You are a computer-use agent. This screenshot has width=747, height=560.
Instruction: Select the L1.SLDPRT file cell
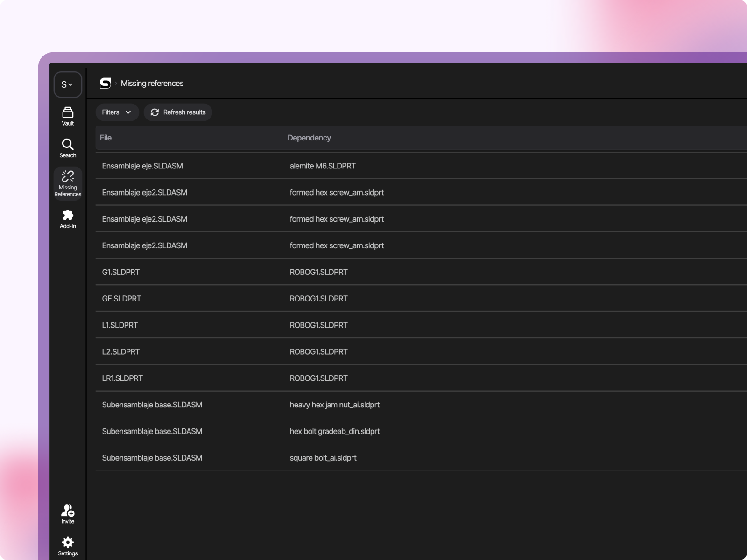tap(120, 325)
